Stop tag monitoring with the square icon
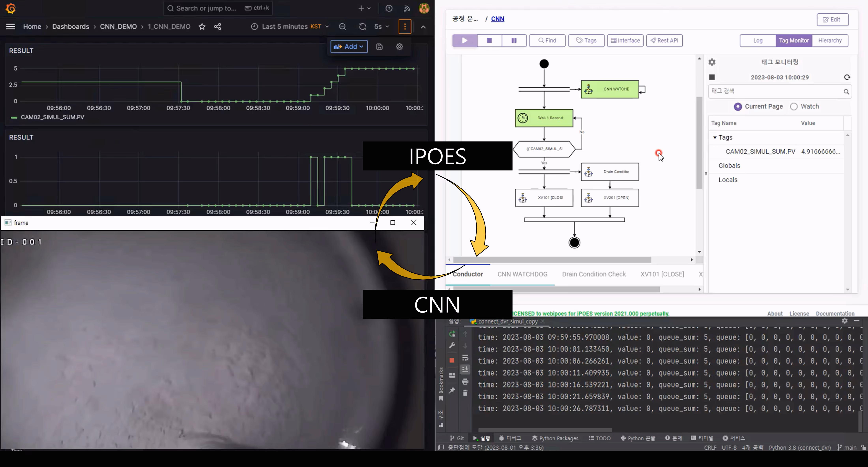The height and width of the screenshot is (467, 868). coord(712,77)
